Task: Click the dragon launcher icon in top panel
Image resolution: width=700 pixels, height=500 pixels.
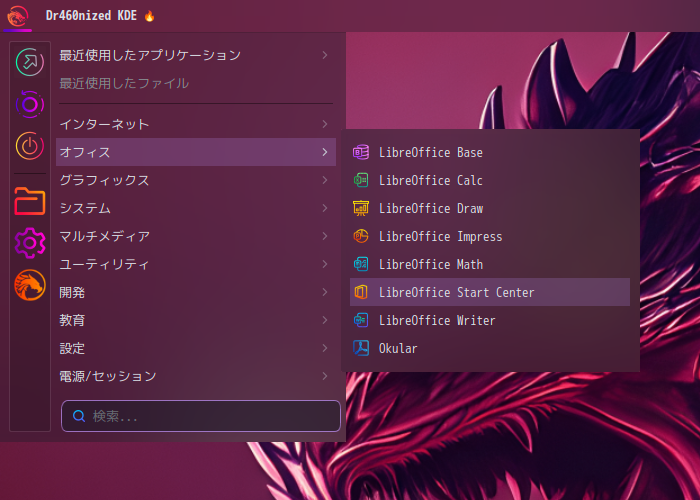Action: tap(17, 16)
